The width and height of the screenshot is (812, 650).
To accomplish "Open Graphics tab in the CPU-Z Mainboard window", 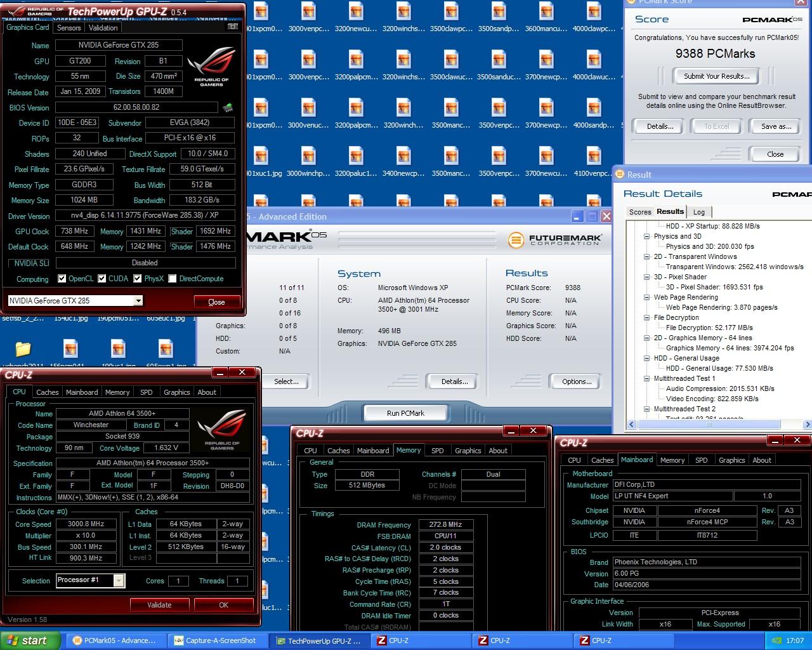I will (731, 460).
